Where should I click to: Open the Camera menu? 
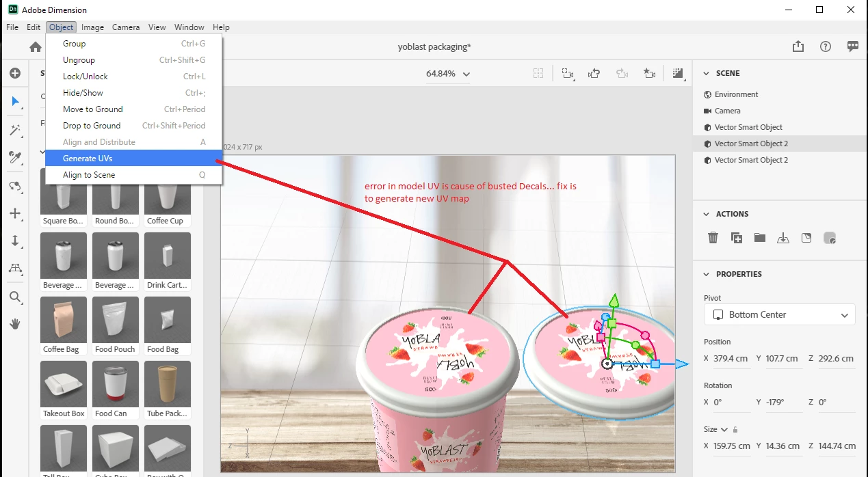pos(126,27)
